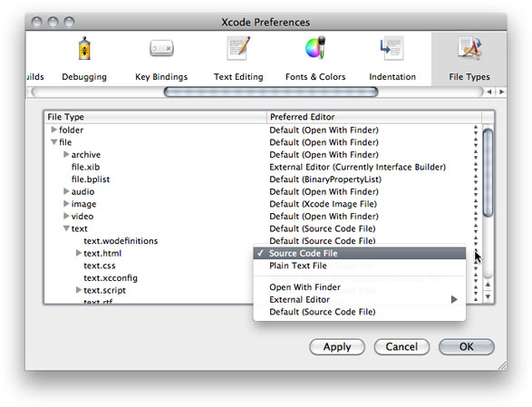Expand the text.html file type
Viewport: 532px width, 407px height.
pos(79,253)
